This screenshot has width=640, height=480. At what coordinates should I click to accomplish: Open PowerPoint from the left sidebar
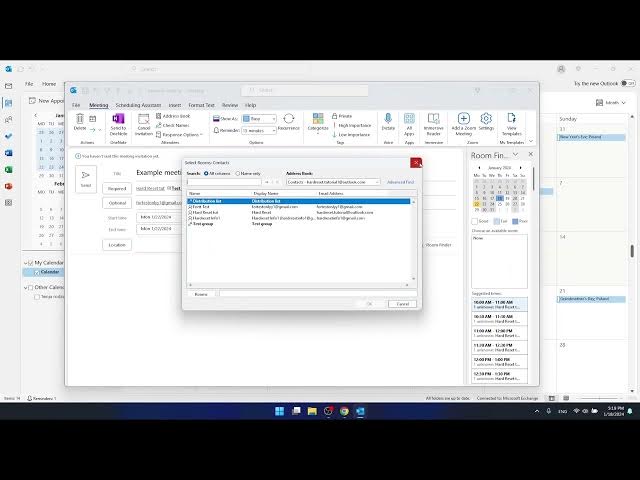tap(9, 187)
